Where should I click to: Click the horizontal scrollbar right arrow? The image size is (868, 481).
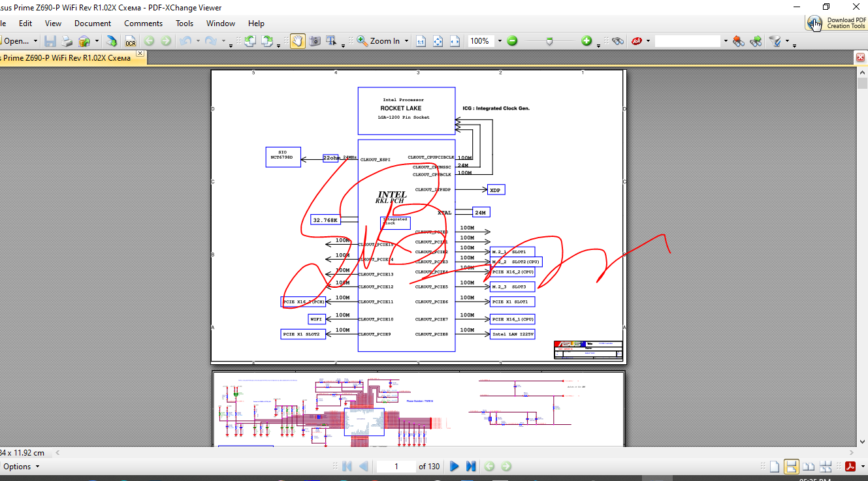(x=851, y=452)
